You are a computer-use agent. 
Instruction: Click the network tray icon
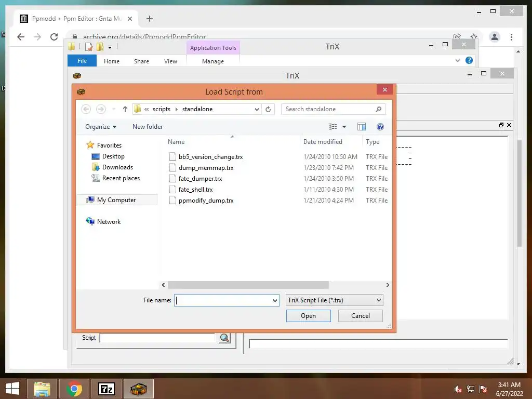471,389
